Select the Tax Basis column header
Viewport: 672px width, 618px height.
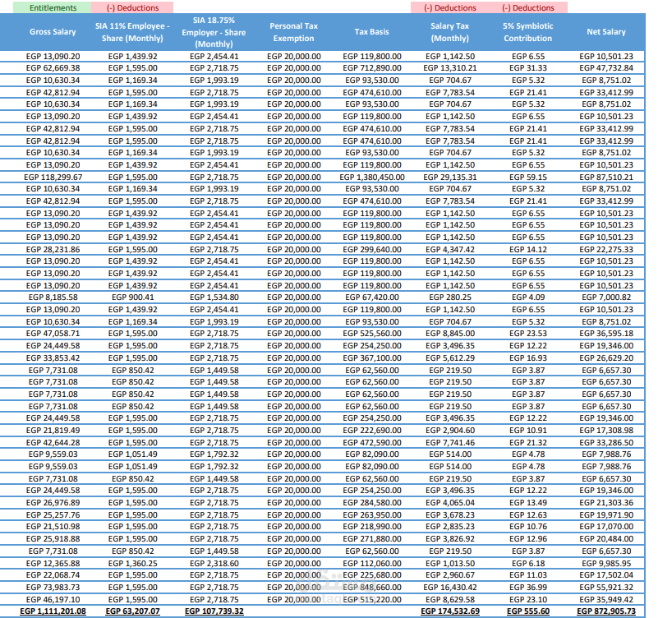[x=371, y=32]
